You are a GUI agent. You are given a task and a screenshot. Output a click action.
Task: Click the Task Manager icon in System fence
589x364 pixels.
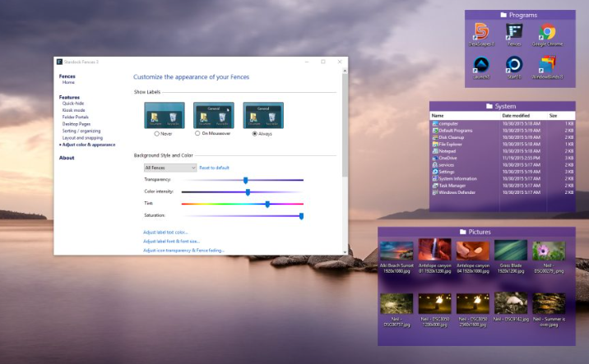(435, 186)
